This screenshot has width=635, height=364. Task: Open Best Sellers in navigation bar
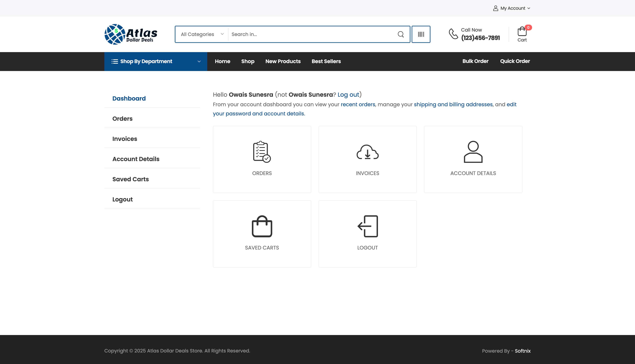coord(326,61)
